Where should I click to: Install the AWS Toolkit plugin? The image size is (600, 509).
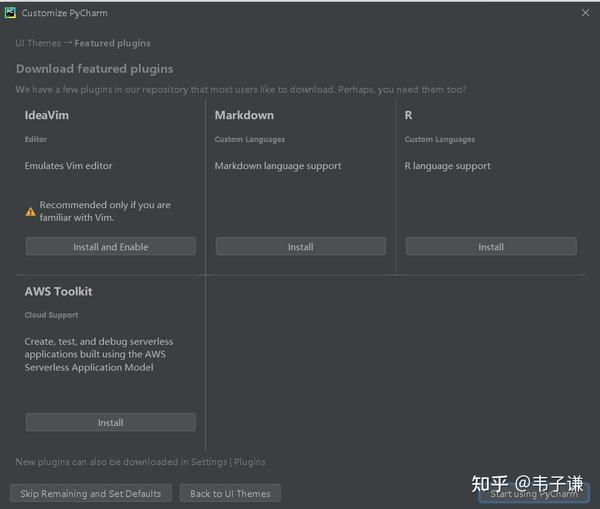point(110,423)
